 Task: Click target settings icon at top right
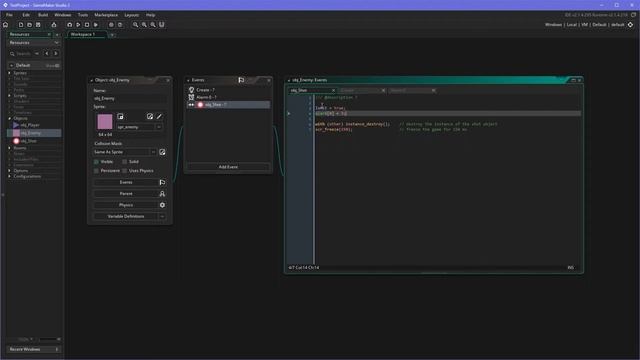630,24
